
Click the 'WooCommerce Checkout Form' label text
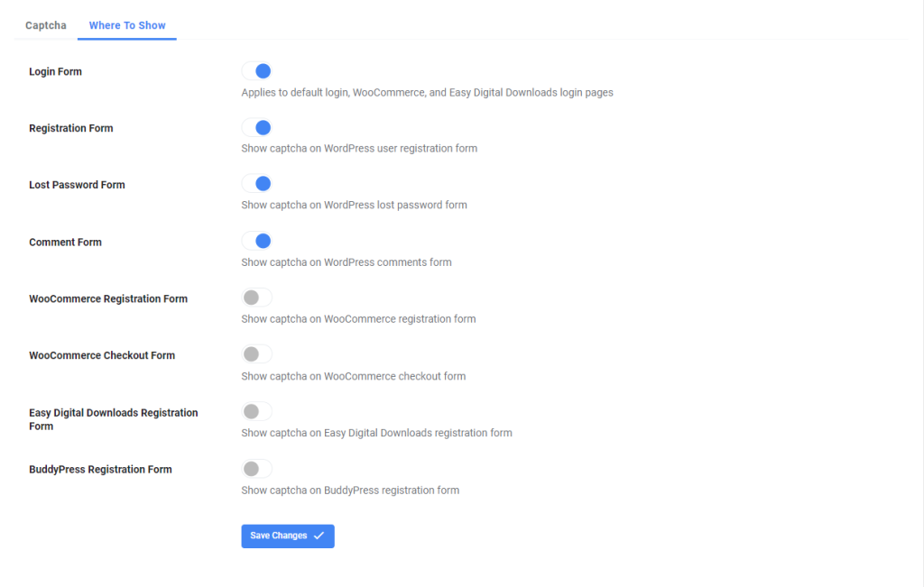(102, 355)
